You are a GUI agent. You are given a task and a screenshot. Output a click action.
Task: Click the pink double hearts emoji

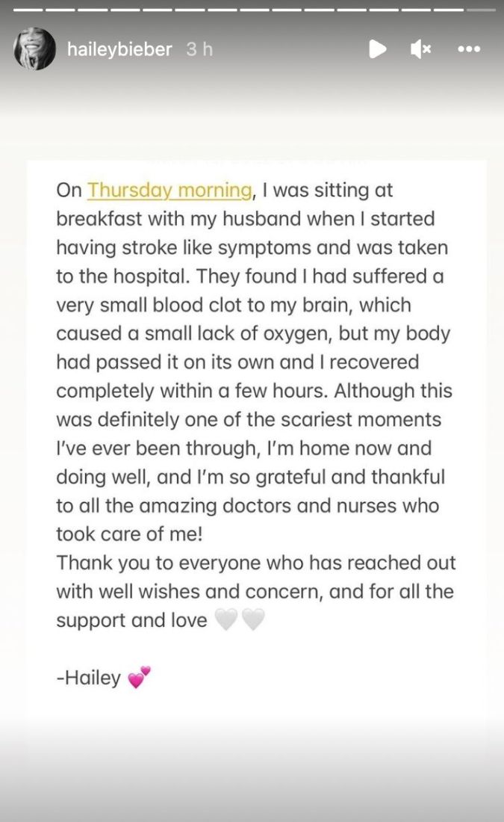pyautogui.click(x=139, y=678)
